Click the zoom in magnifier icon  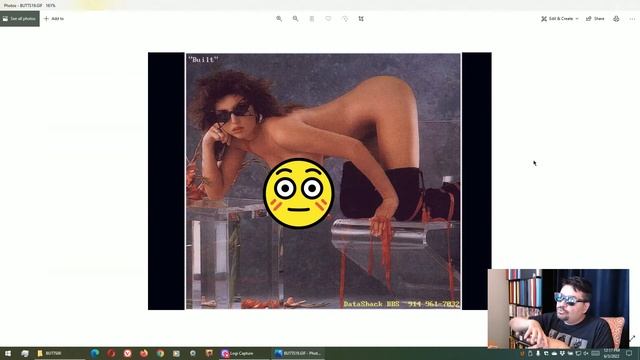(279, 19)
